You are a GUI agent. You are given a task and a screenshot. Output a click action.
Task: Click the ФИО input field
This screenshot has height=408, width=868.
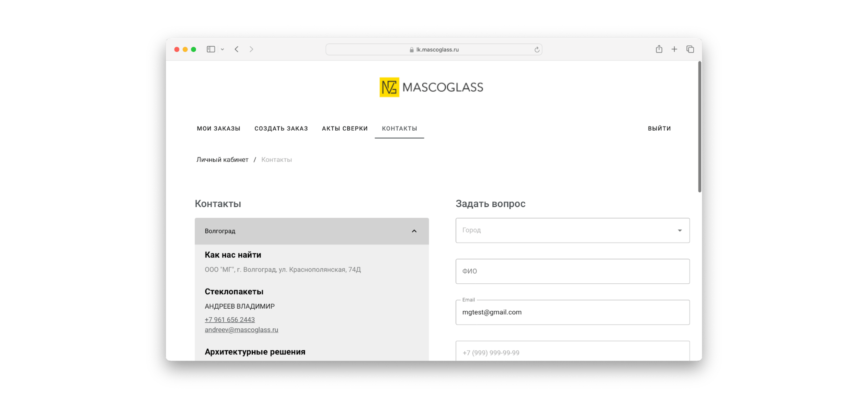point(573,271)
